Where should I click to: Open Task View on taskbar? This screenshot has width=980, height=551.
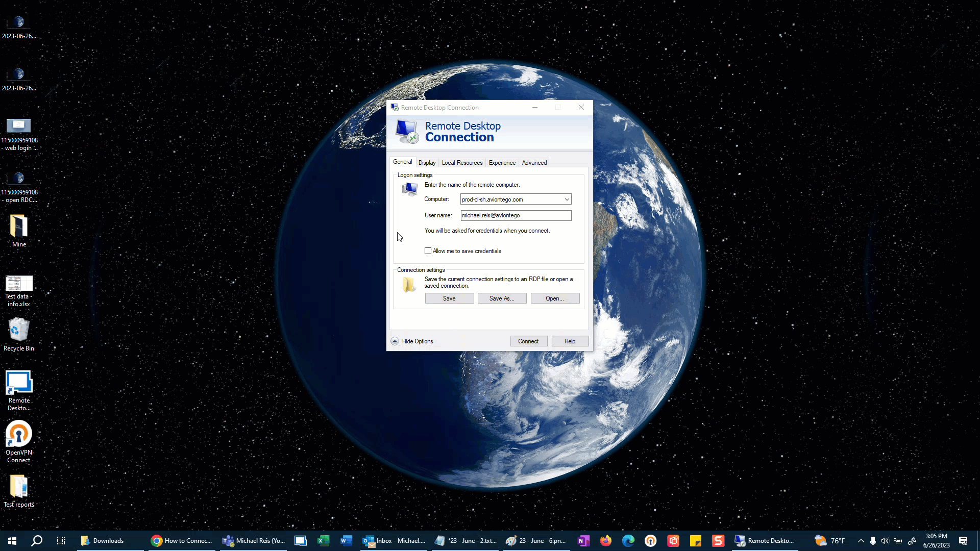pyautogui.click(x=61, y=541)
